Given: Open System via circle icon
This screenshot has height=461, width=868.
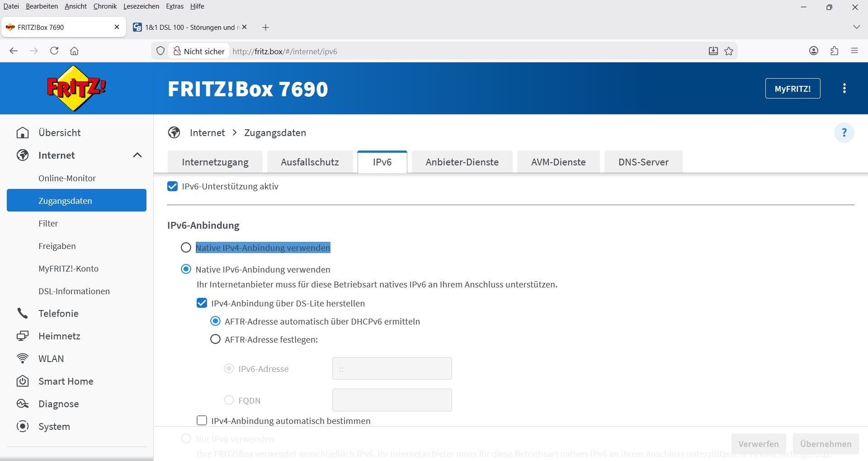Looking at the screenshot, I should click(x=23, y=426).
